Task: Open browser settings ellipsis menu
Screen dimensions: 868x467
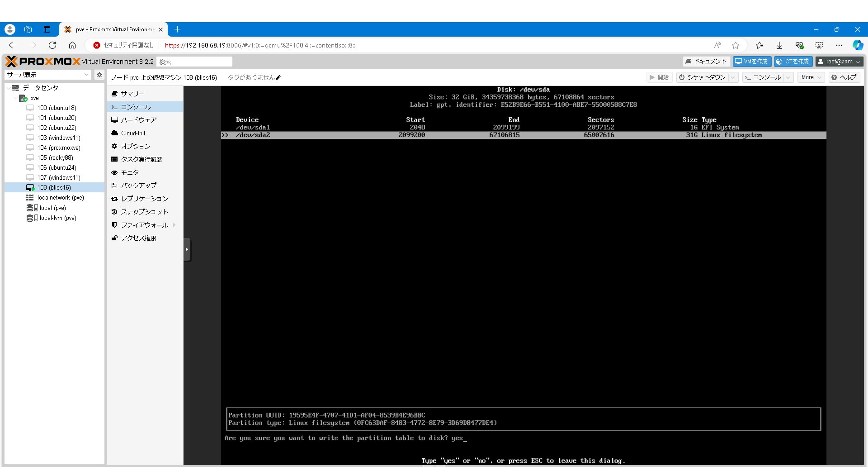Action: pyautogui.click(x=839, y=45)
